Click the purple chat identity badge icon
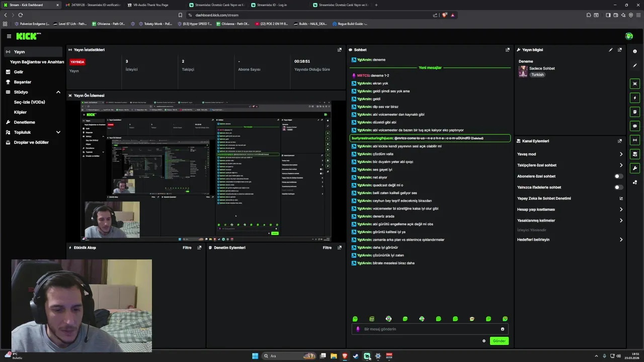The image size is (644, 362). click(x=358, y=329)
